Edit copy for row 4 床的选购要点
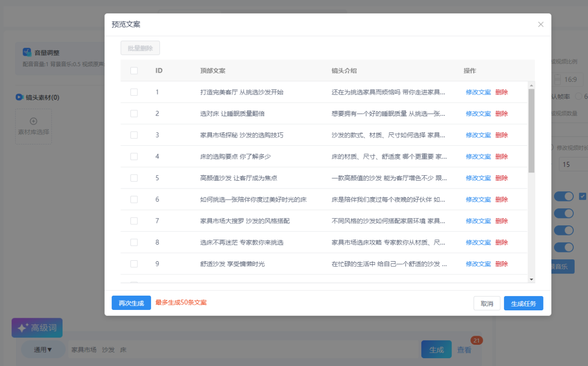 (478, 156)
